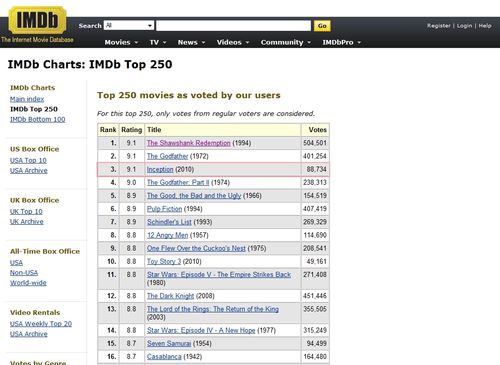The height and width of the screenshot is (365, 500).
Task: Open the Casablanca title link
Action: coord(164,357)
